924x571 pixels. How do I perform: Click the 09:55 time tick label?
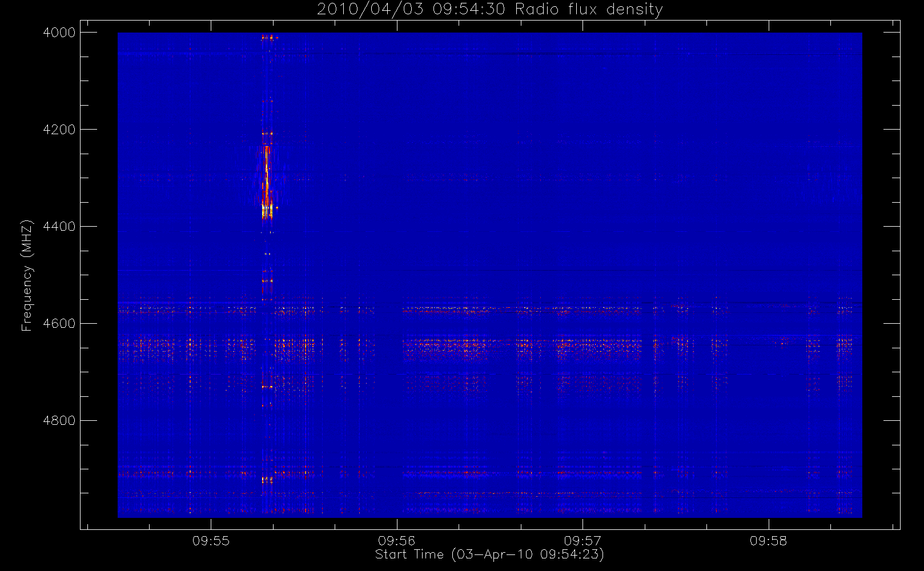211,541
